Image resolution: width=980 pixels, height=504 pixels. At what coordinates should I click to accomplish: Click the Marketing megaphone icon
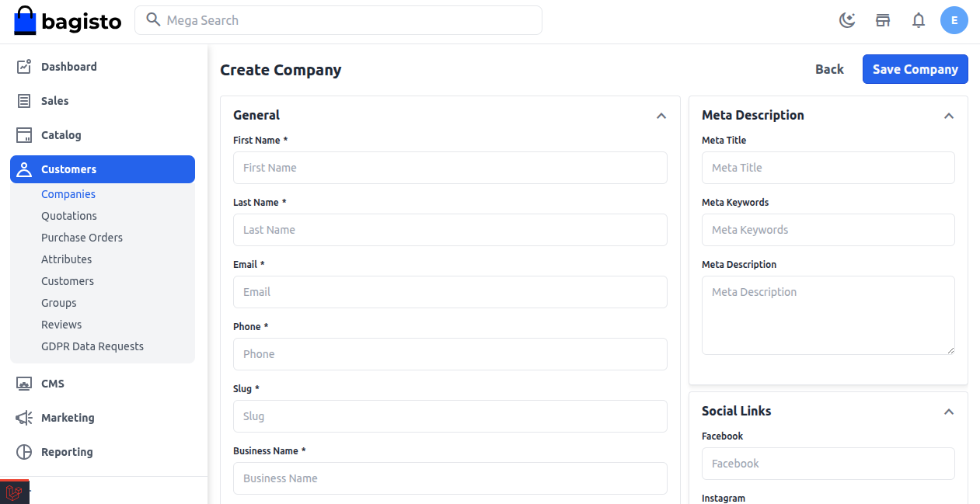pos(24,418)
